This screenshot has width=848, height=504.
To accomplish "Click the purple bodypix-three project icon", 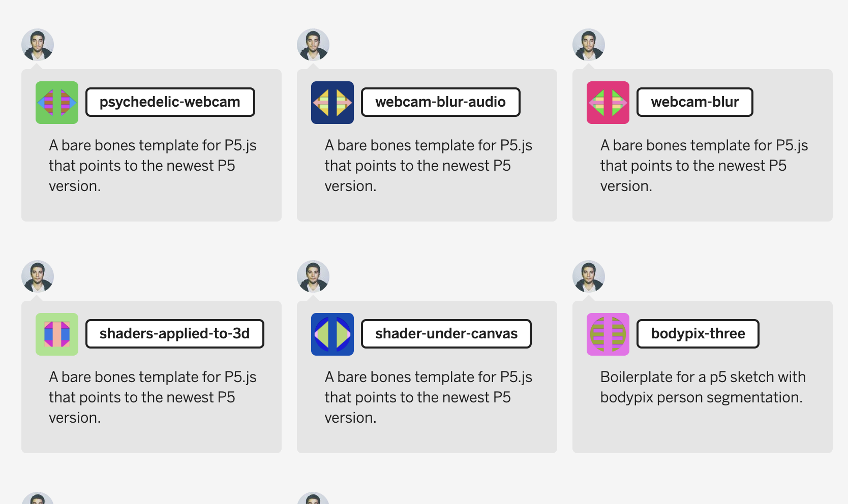I will (608, 334).
